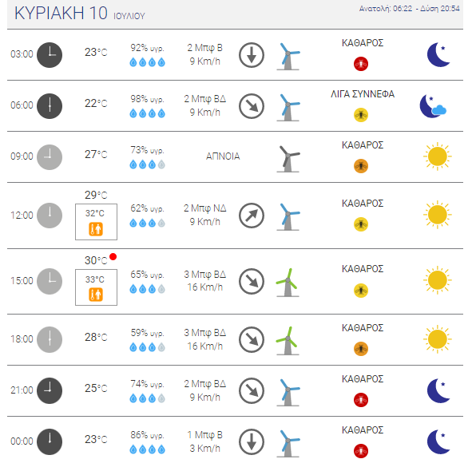Click the 21:00 clock icon
The height and width of the screenshot is (467, 476).
click(x=50, y=390)
